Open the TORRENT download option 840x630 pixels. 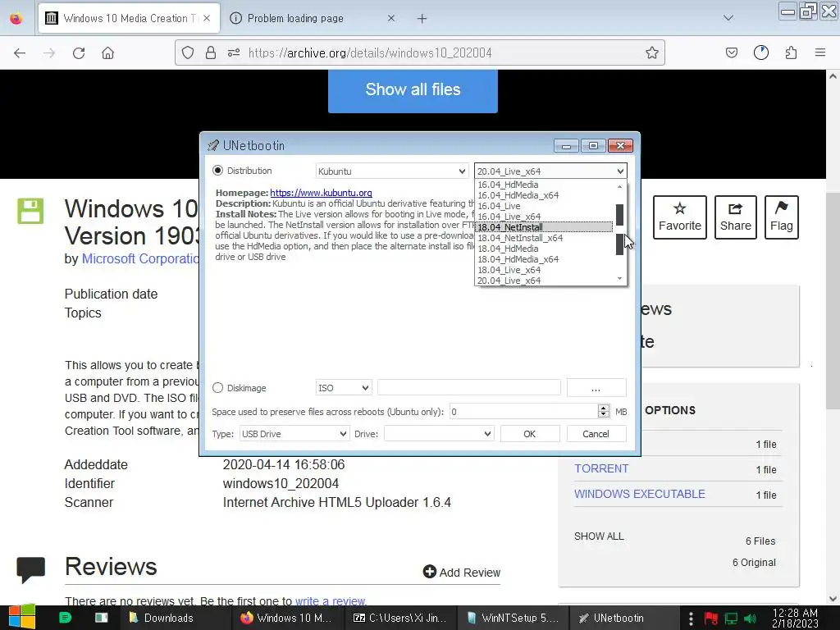click(x=601, y=468)
